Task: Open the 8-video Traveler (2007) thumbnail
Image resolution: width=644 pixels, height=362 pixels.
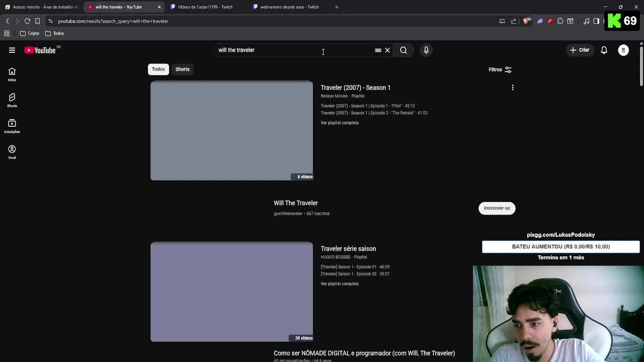Action: coord(231,131)
